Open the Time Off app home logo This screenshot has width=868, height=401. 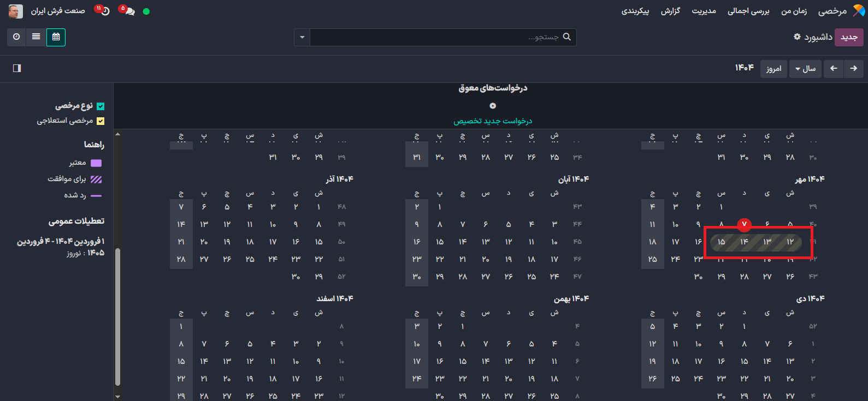point(859,11)
